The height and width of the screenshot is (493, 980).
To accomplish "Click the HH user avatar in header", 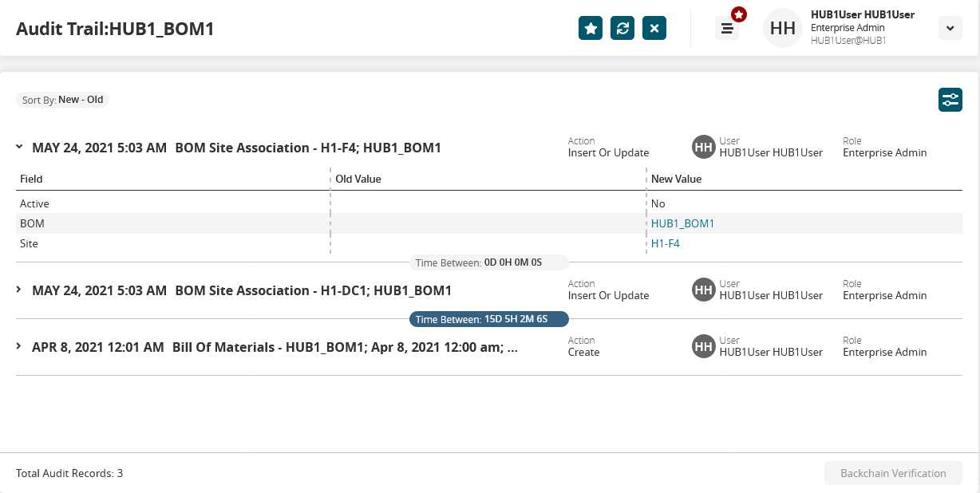I will click(x=783, y=28).
